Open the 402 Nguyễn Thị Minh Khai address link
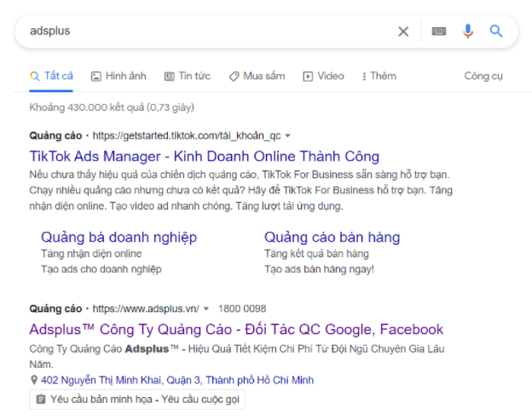 point(177,380)
